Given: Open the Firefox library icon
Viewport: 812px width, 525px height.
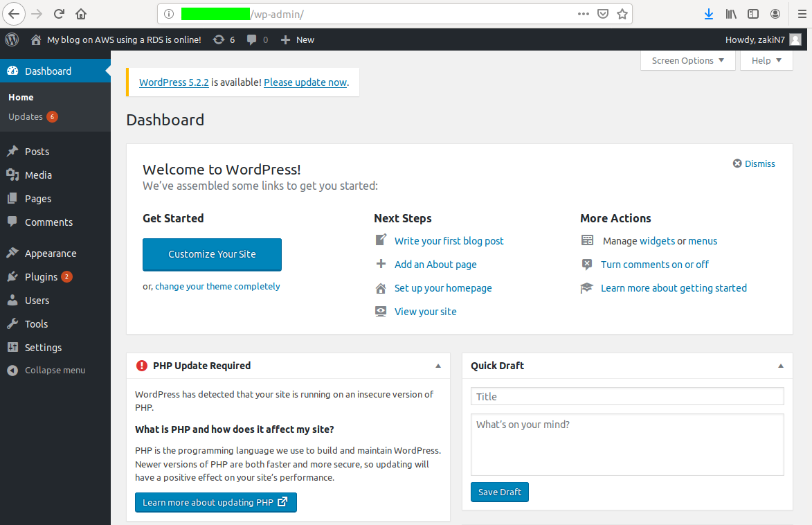Looking at the screenshot, I should [731, 14].
